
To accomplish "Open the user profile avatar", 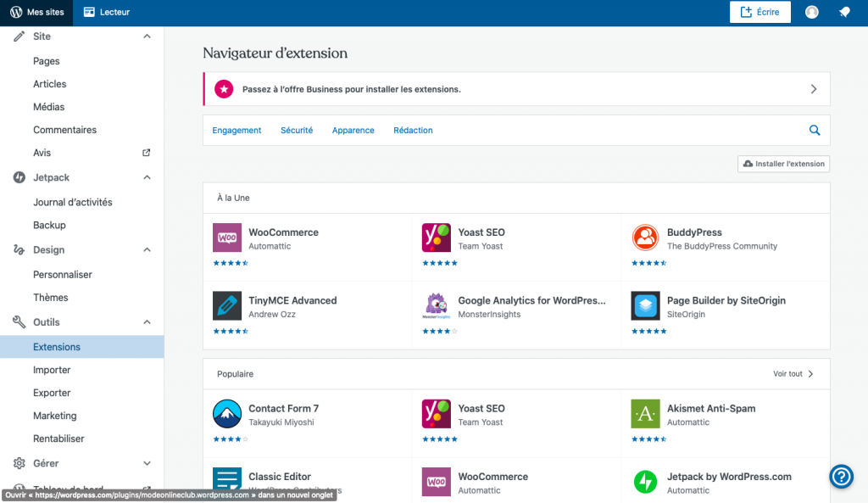I will pos(811,12).
